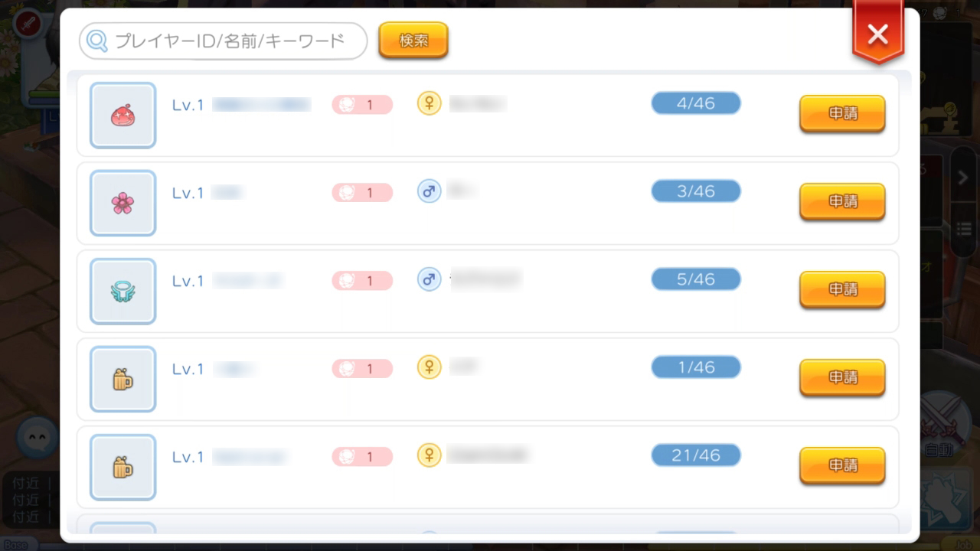Click the beer mug emblem beside 1/46
This screenshot has height=551, width=980.
pyautogui.click(x=122, y=379)
